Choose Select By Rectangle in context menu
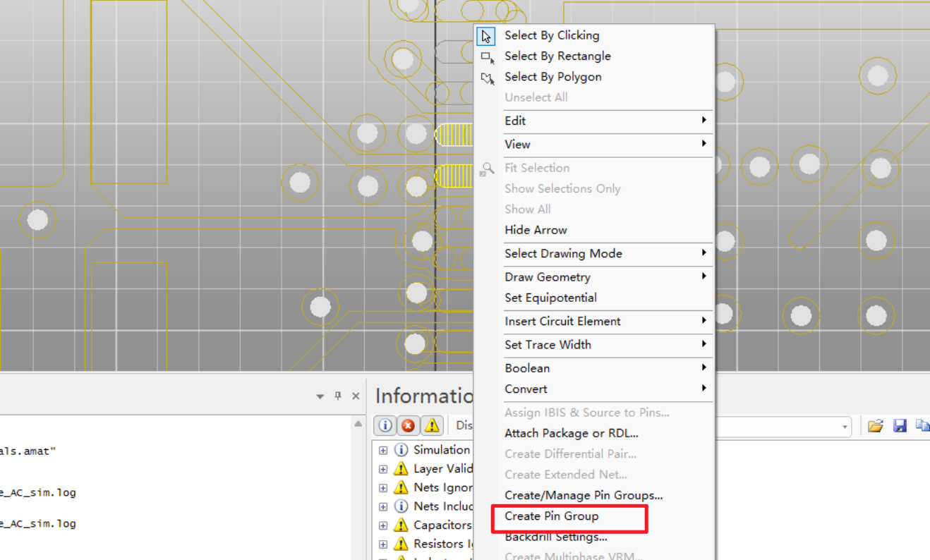Viewport: 930px width, 560px height. [594, 56]
